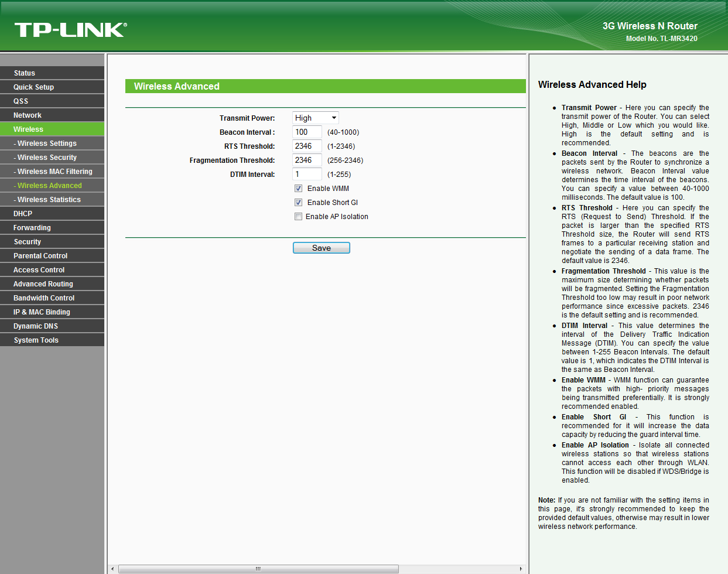The width and height of the screenshot is (728, 574).
Task: Open the Transmit Power dropdown
Action: [x=316, y=118]
